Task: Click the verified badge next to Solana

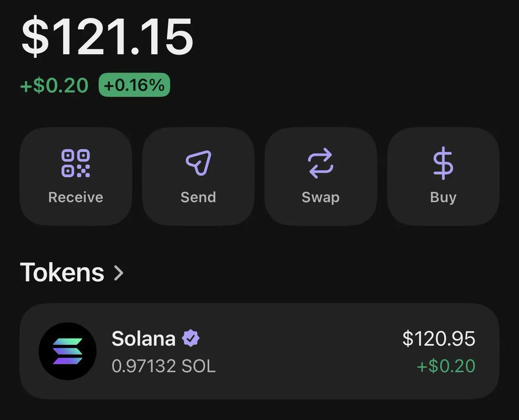Action: pyautogui.click(x=191, y=339)
